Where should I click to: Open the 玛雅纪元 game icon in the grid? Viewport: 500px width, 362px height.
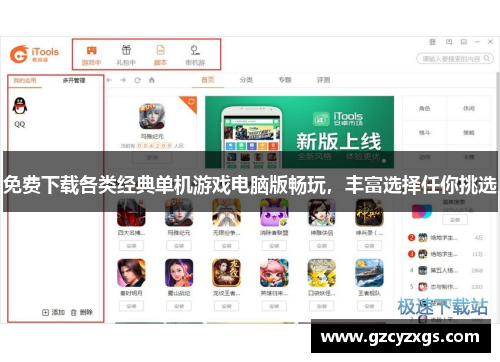[179, 212]
